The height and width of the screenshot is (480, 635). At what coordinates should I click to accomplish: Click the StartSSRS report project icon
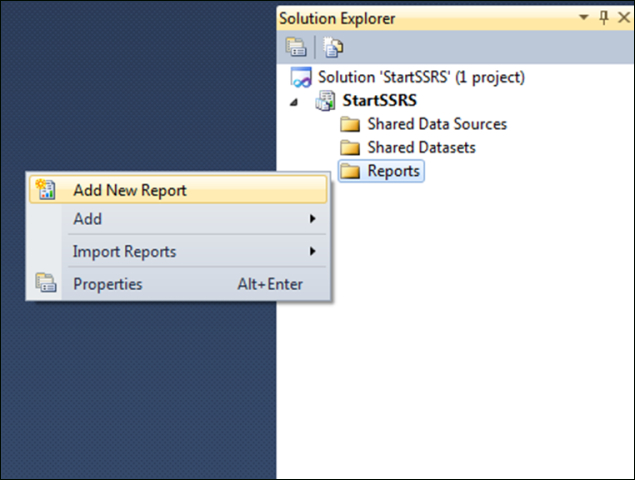tap(325, 100)
